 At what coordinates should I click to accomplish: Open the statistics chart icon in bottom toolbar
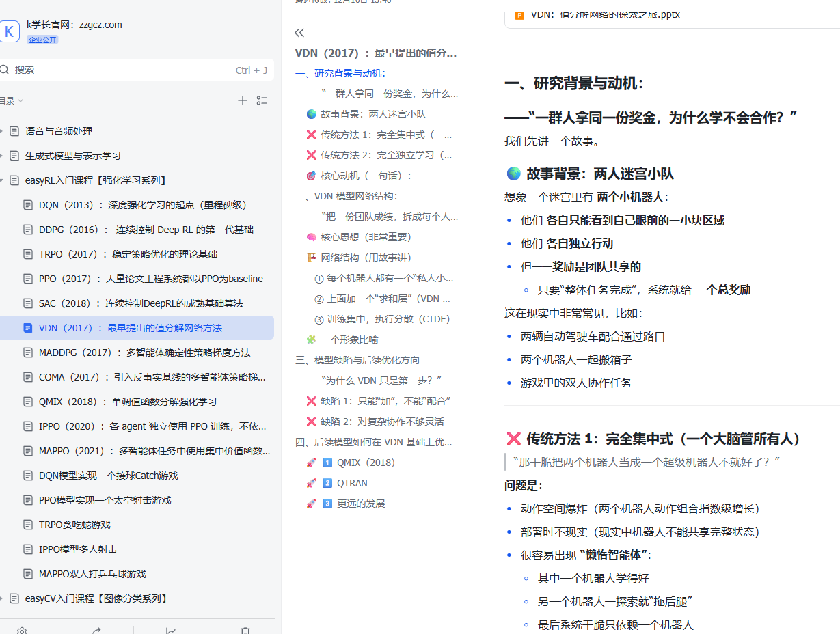170,631
